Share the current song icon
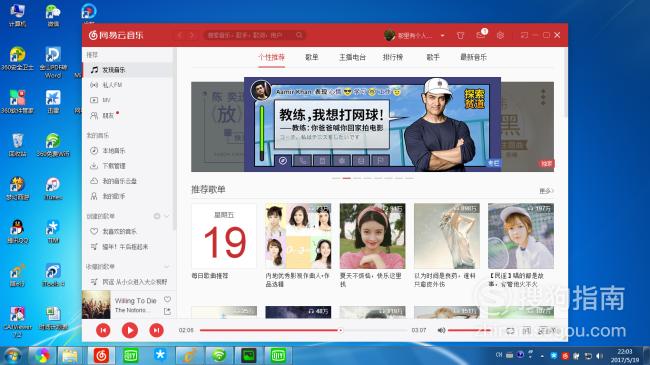 tap(167, 311)
